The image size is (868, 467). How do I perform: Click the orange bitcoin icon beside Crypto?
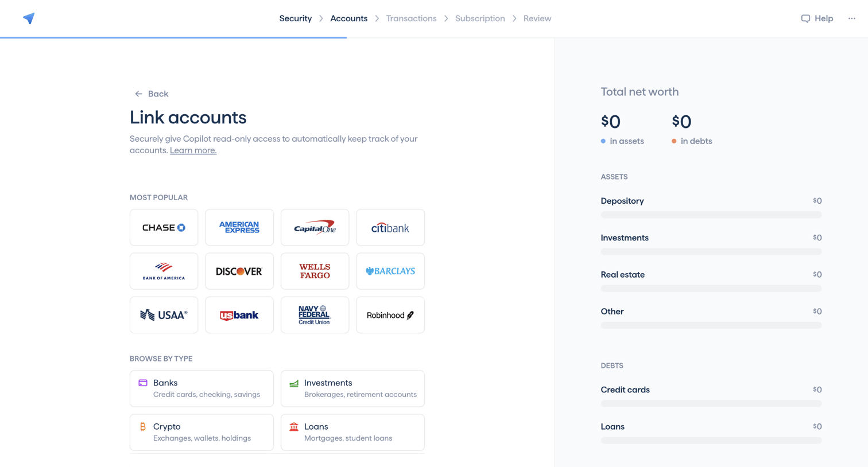click(x=143, y=426)
